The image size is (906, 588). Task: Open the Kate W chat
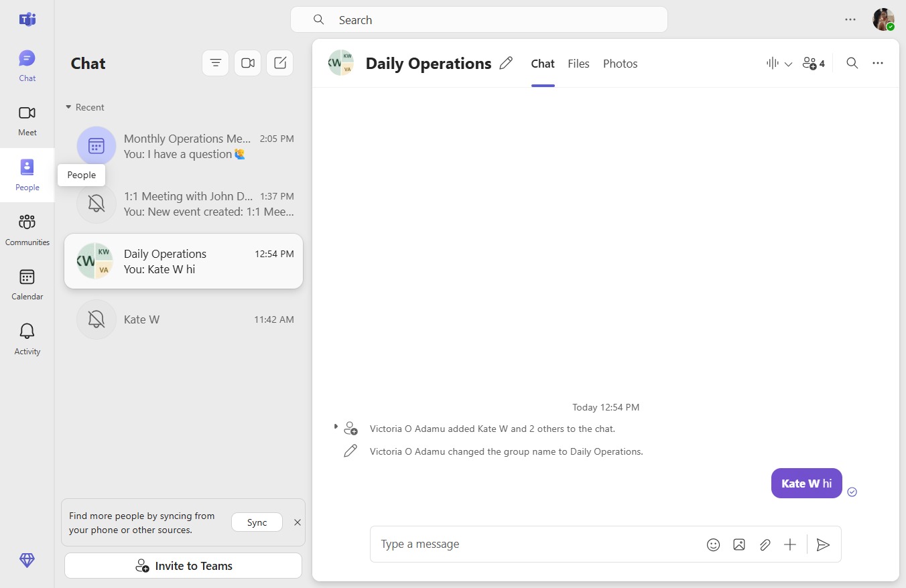tap(184, 319)
